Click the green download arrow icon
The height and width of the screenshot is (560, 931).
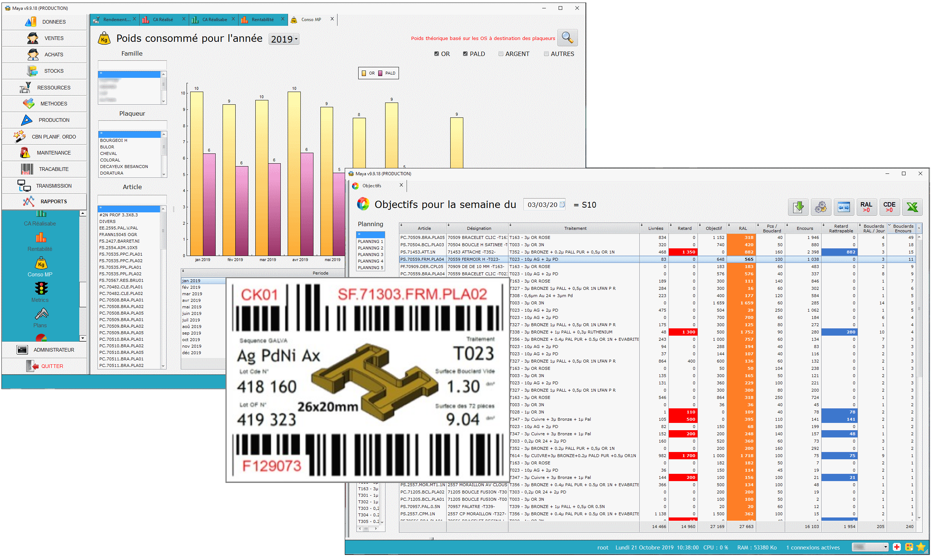798,207
